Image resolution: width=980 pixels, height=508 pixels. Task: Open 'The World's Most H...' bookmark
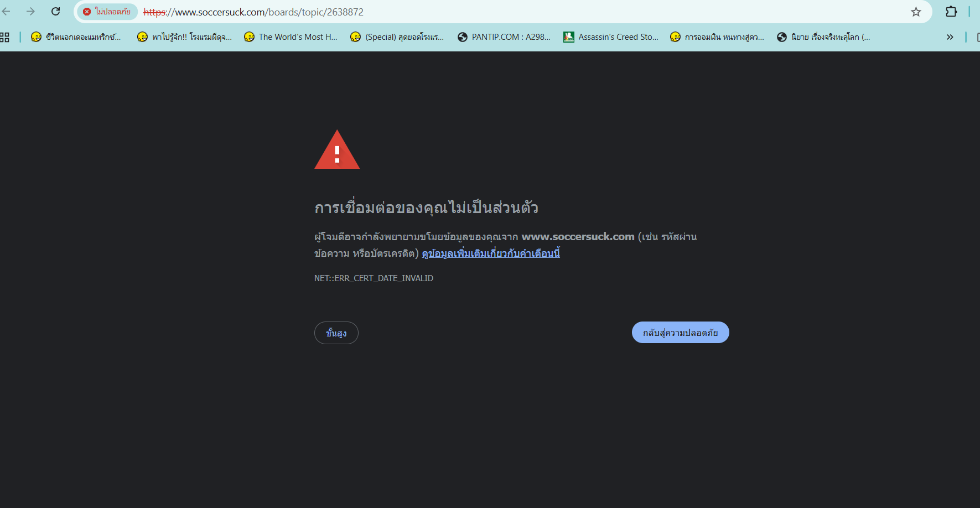[x=291, y=37]
